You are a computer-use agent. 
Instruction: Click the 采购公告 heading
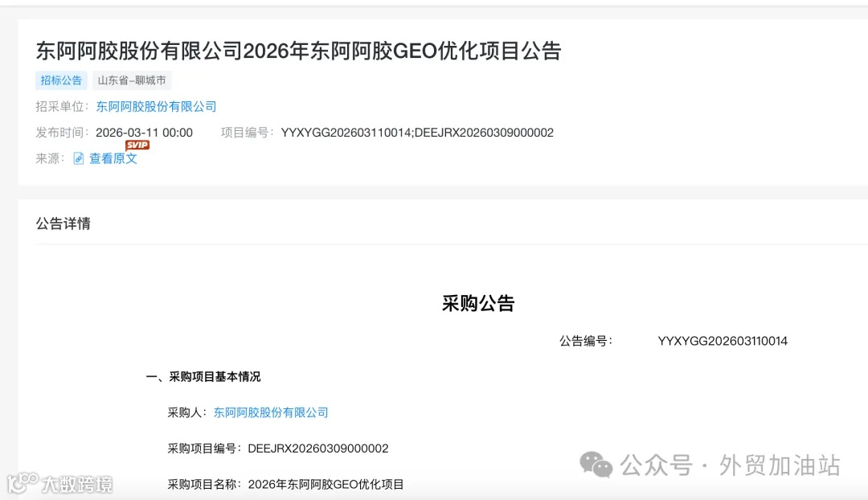(x=478, y=303)
